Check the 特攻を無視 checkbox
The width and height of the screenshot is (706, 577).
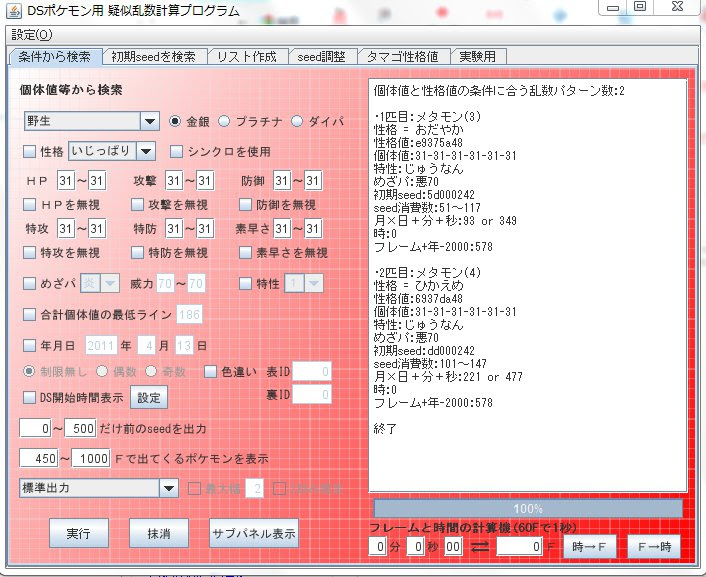[29, 252]
